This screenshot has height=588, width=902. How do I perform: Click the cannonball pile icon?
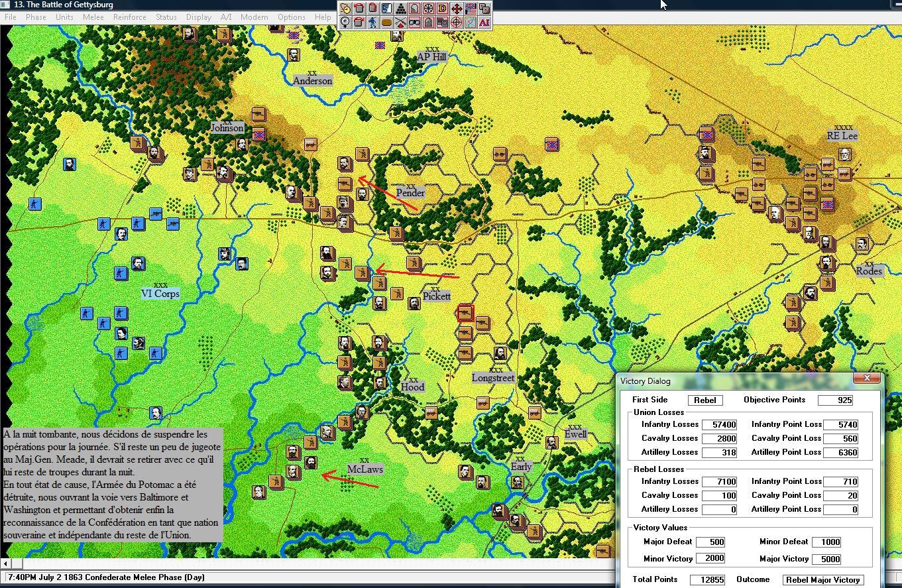click(x=401, y=9)
